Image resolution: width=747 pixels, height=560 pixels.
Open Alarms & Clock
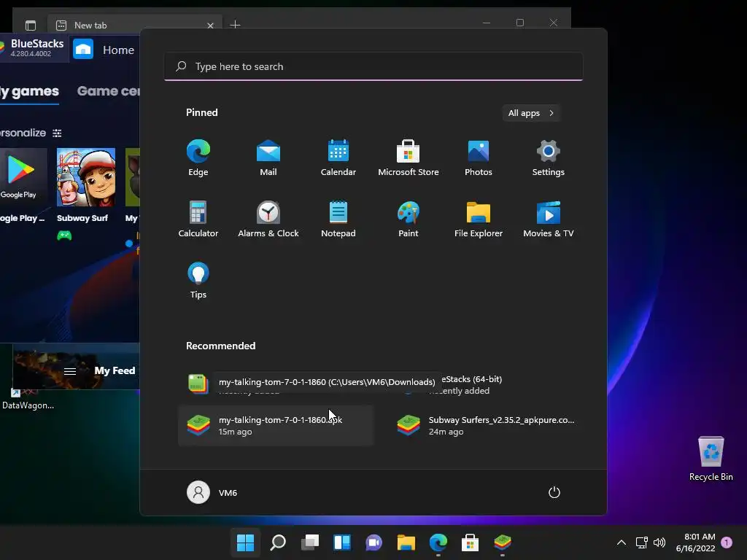(x=268, y=219)
